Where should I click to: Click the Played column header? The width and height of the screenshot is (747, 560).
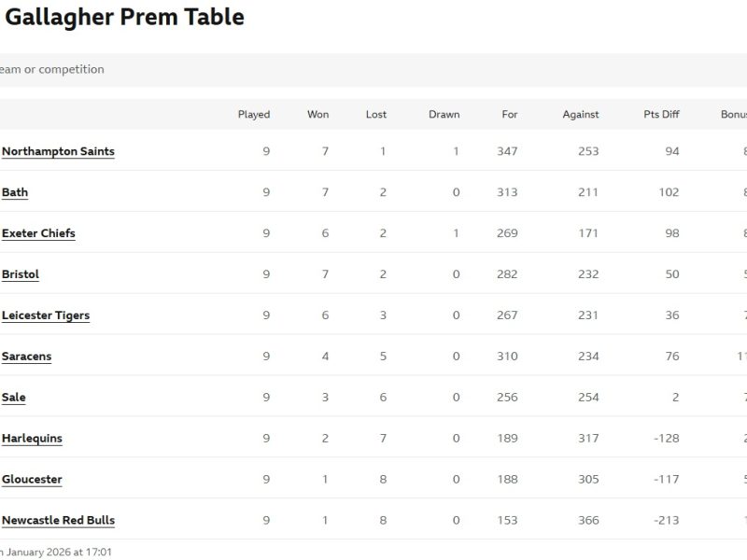click(x=254, y=115)
